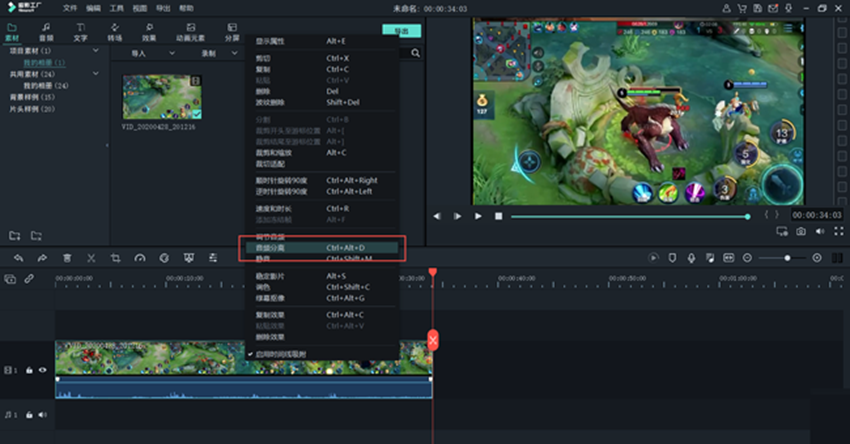Choose 复制 Ctrl+C in context menu
The image size is (850, 444).
pyautogui.click(x=322, y=69)
